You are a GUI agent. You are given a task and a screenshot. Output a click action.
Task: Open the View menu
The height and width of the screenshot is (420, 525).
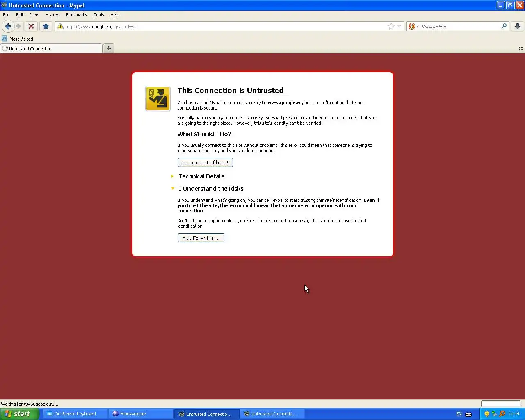pyautogui.click(x=34, y=15)
